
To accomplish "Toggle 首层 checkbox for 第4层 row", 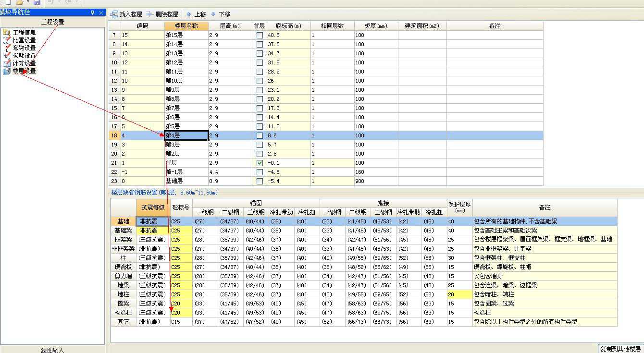I will (260, 135).
